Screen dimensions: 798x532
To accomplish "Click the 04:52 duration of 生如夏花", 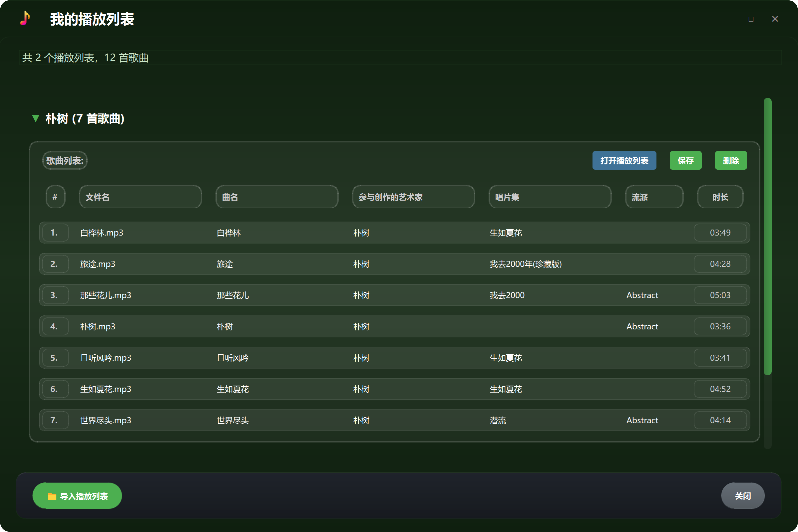I will (x=720, y=389).
